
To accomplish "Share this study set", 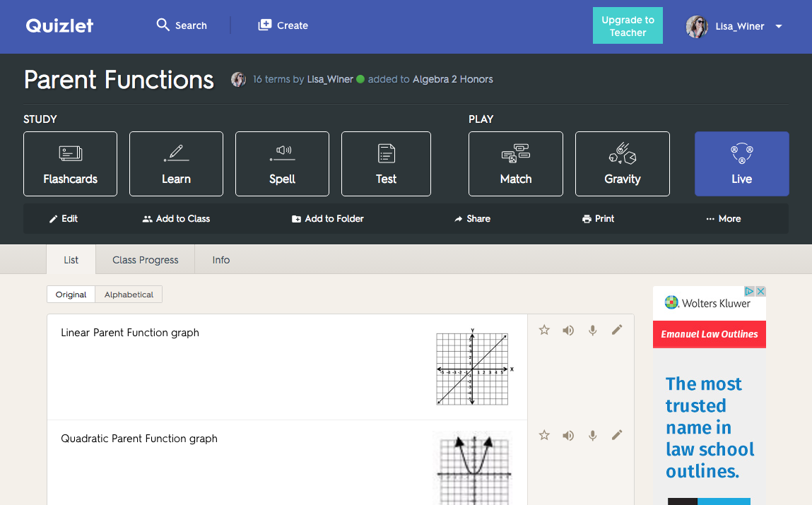I will click(472, 219).
